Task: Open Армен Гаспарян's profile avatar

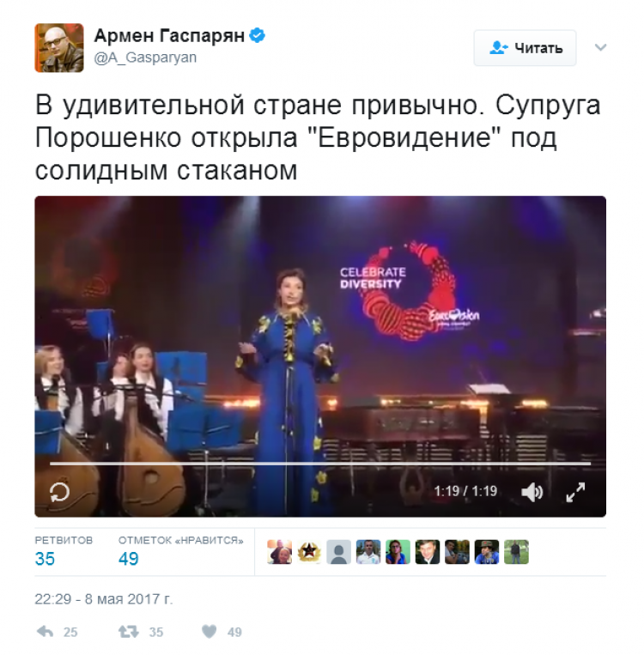Action: click(x=59, y=48)
